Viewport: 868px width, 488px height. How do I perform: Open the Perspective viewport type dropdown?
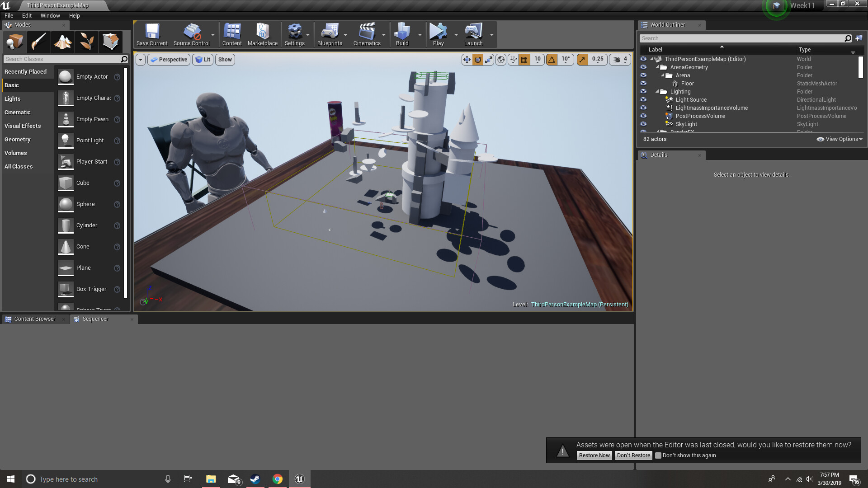(169, 60)
